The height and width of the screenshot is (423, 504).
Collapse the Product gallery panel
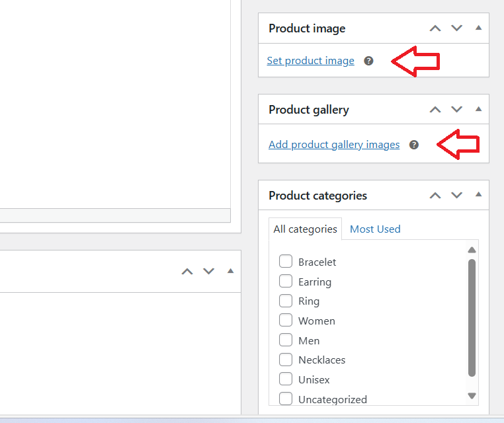pos(478,109)
